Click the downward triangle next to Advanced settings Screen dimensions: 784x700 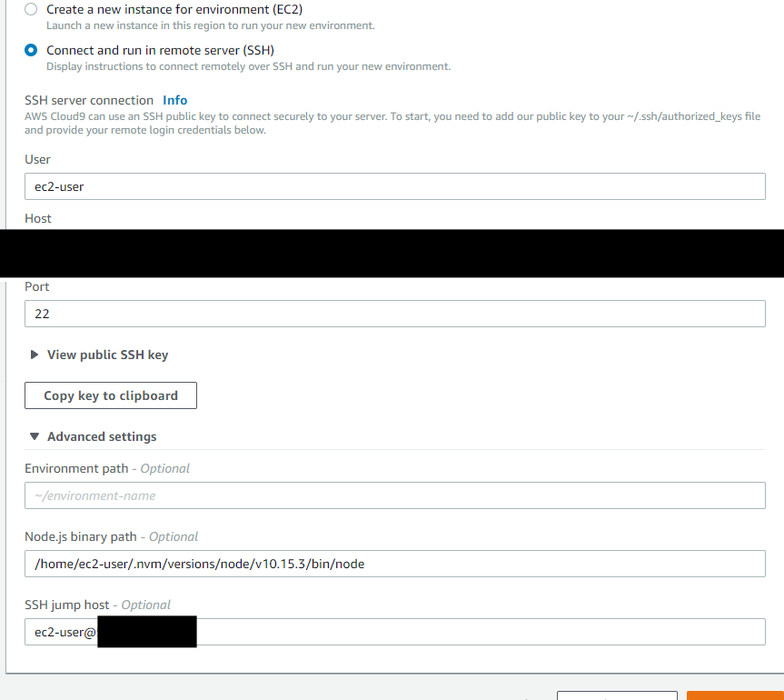click(34, 436)
